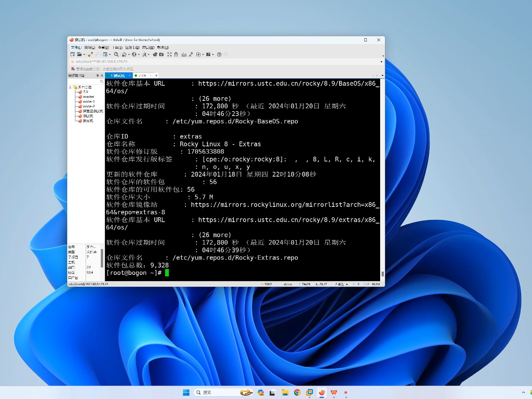Click the highlight pen toolbar icon
Image resolution: width=532 pixels, height=399 pixels.
191,54
